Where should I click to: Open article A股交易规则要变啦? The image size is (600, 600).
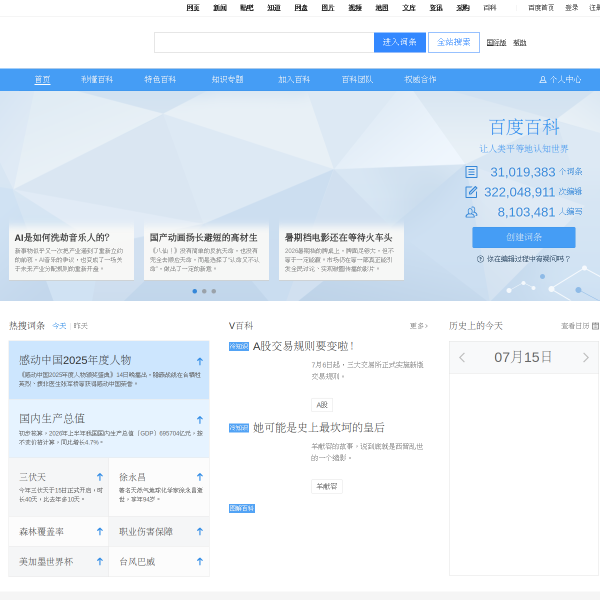[x=304, y=346]
